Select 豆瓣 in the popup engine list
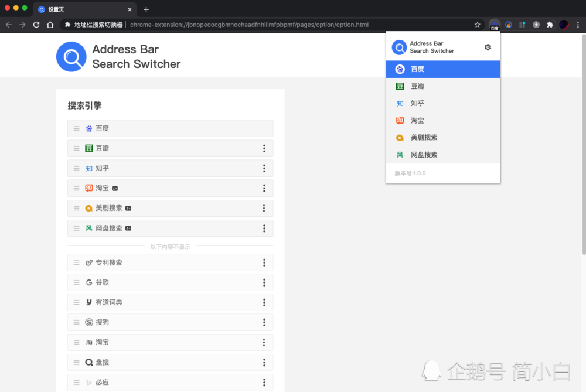Image resolution: width=586 pixels, height=392 pixels. [443, 86]
